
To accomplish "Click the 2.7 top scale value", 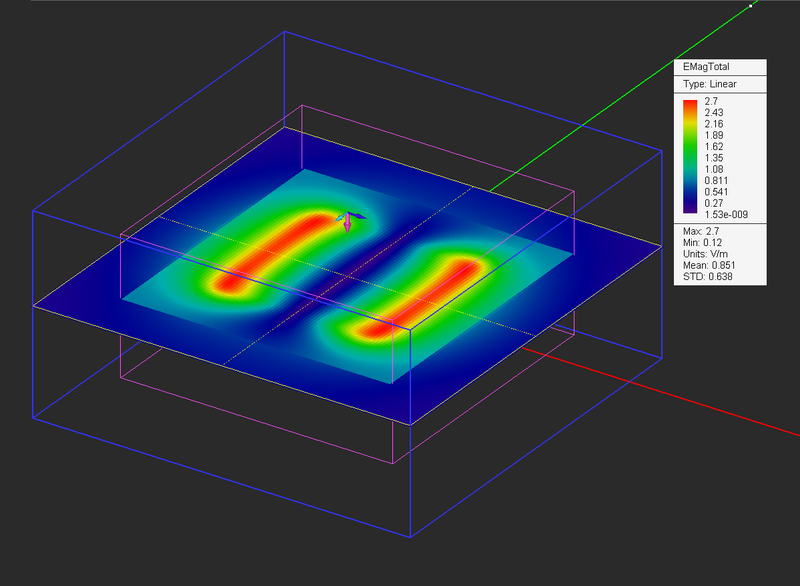I will (711, 101).
